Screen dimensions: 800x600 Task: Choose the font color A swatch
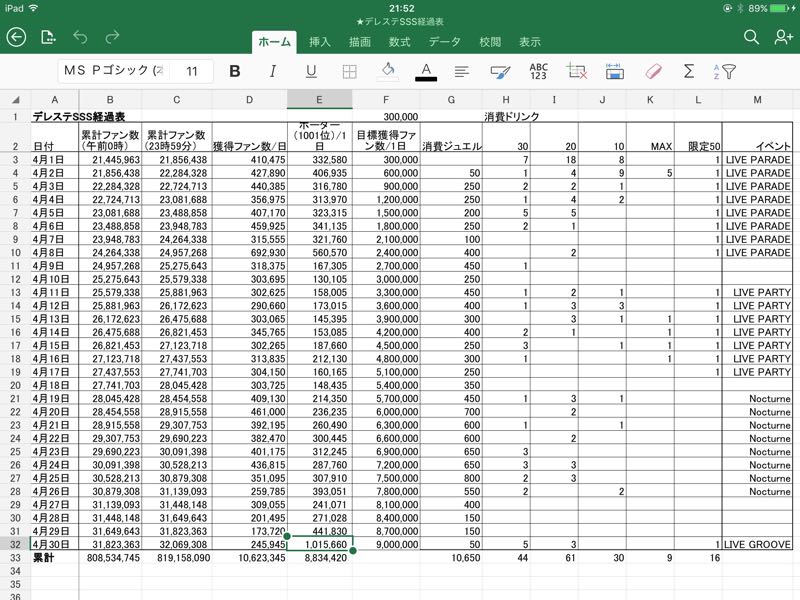tap(426, 71)
